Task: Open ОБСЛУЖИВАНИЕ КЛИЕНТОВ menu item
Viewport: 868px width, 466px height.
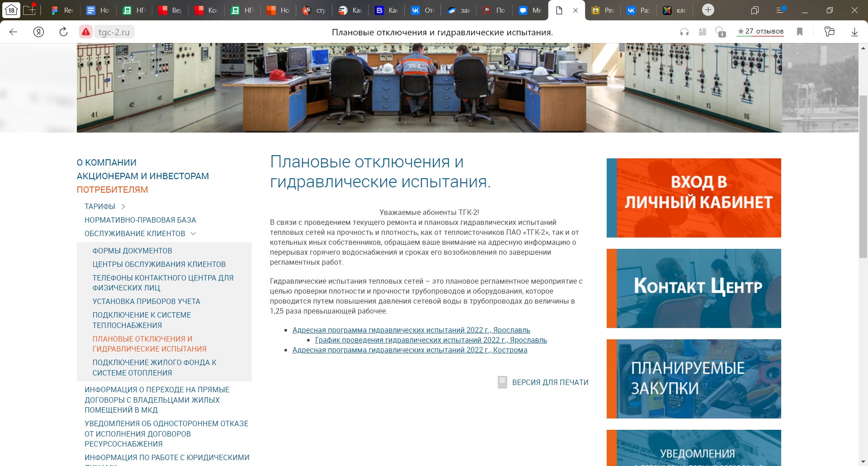Action: [135, 233]
